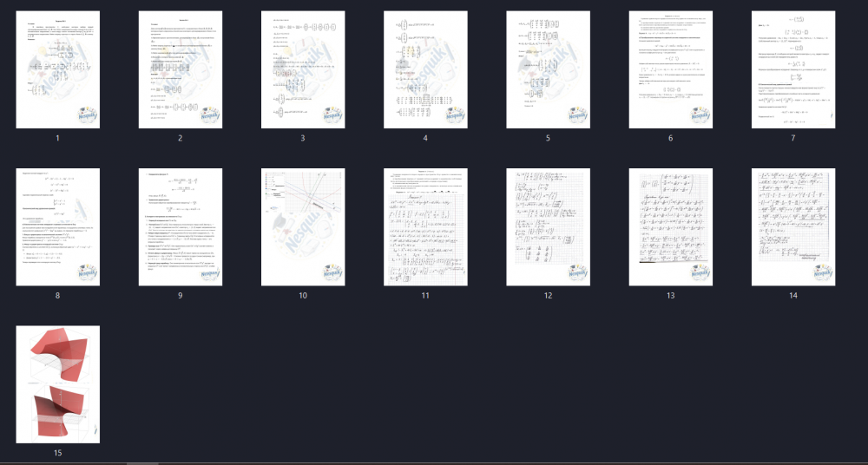Click page number label 15
868x465 pixels.
57,453
